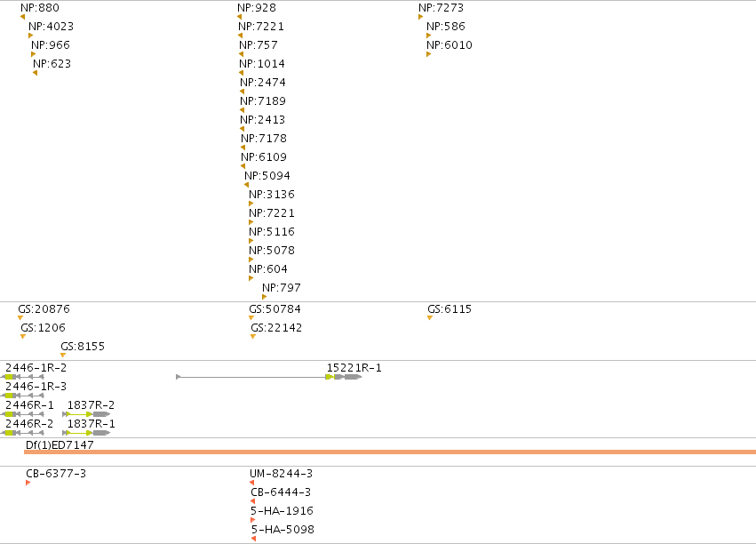756x544 pixels.
Task: Click the GS:50784 label
Action: click(x=275, y=309)
